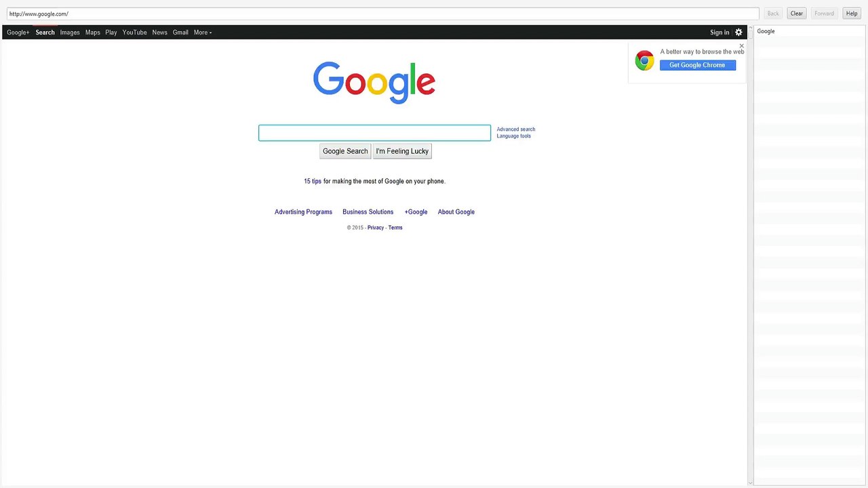The height and width of the screenshot is (488, 868).
Task: Select the Google entry in history list
Action: [810, 31]
